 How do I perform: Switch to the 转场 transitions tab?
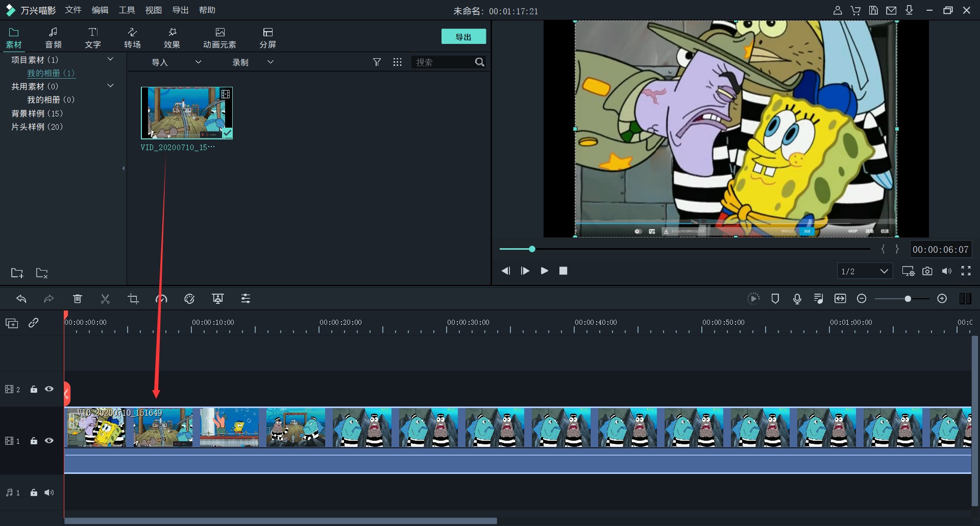click(132, 38)
